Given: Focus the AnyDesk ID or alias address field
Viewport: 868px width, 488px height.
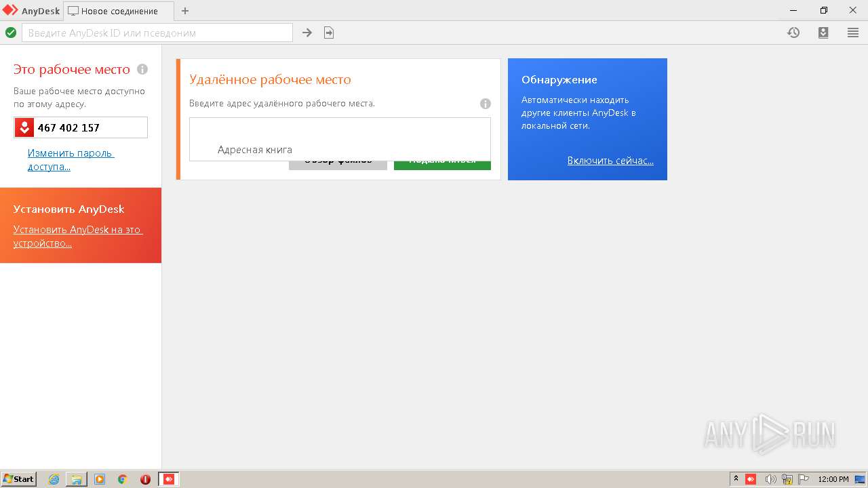Looking at the screenshot, I should pos(157,33).
